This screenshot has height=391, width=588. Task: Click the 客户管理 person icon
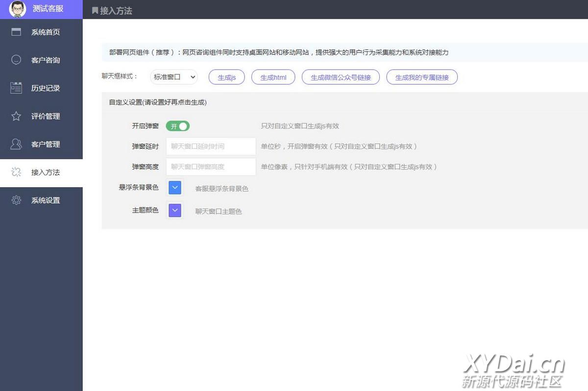tap(16, 144)
